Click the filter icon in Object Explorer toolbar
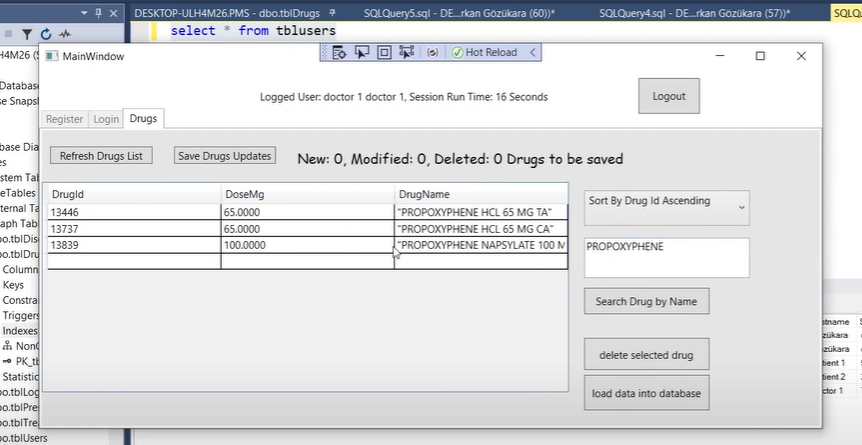The height and width of the screenshot is (445, 862). pos(26,35)
